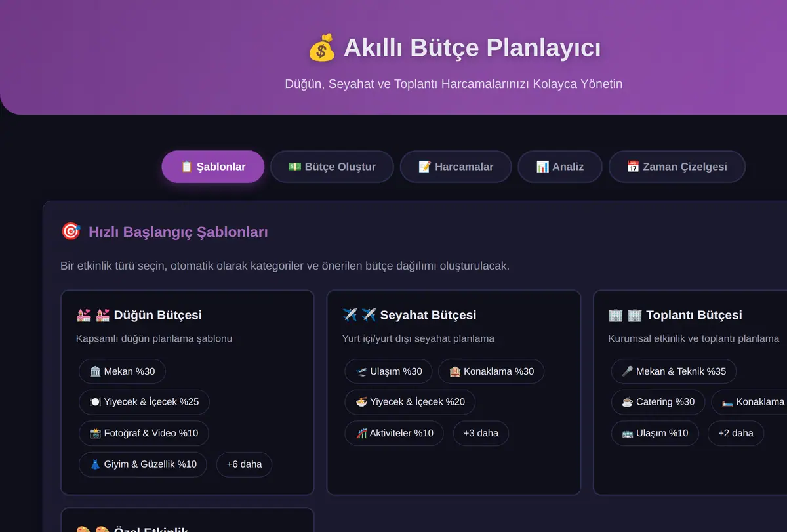This screenshot has width=787, height=532.
Task: Click the Hızlı Başlangıç Şablonları heading
Action: click(x=178, y=232)
